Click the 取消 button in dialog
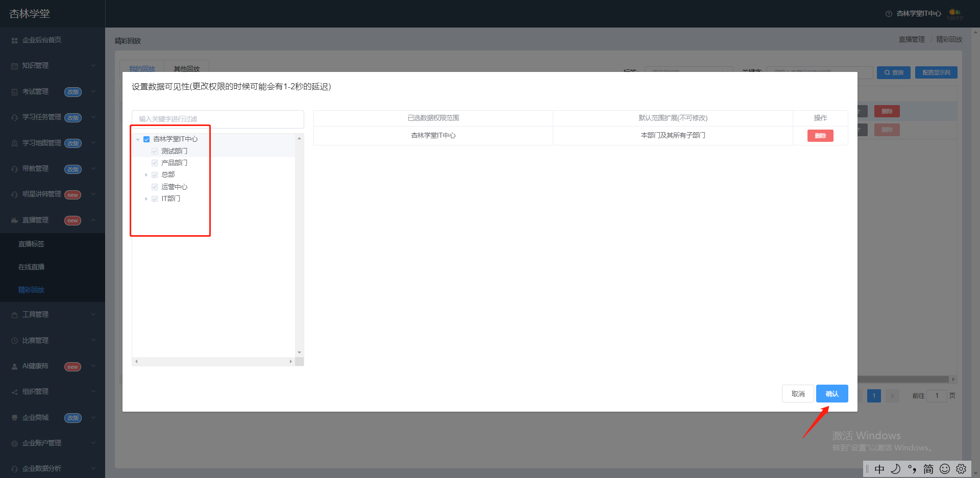This screenshot has width=980, height=478. coord(798,394)
